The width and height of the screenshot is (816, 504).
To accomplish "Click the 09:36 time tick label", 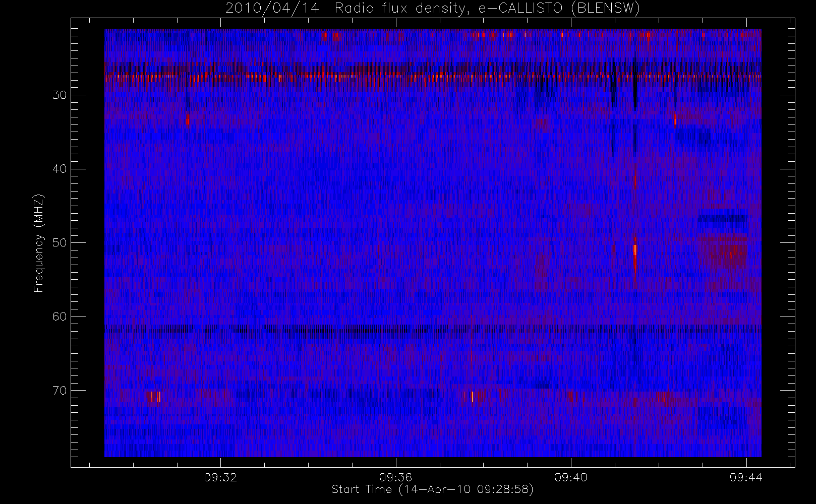I will tap(396, 477).
